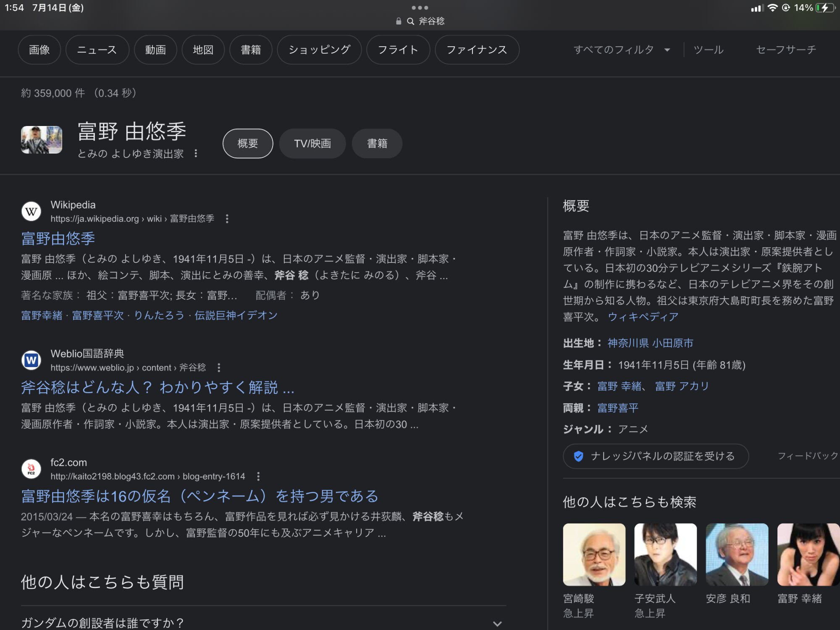The image size is (840, 630).
Task: Tap the Wi-Fi icon in the status bar
Action: tap(772, 8)
